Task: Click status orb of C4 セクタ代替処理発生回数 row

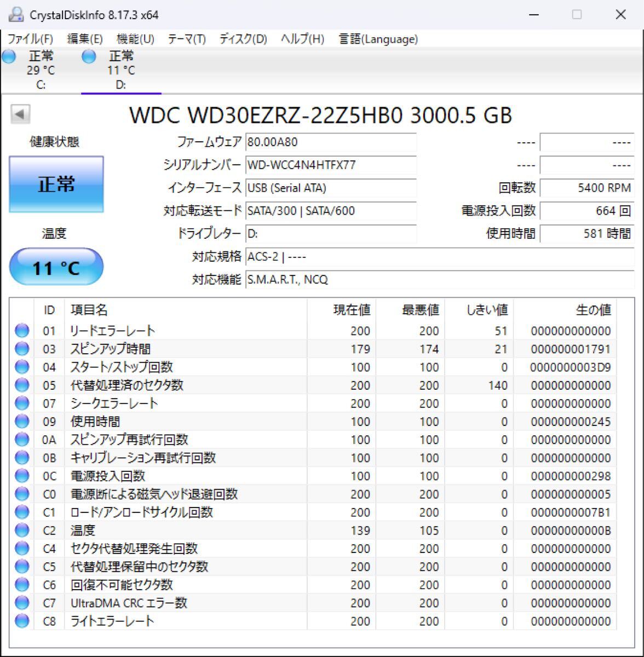Action: pos(22,549)
